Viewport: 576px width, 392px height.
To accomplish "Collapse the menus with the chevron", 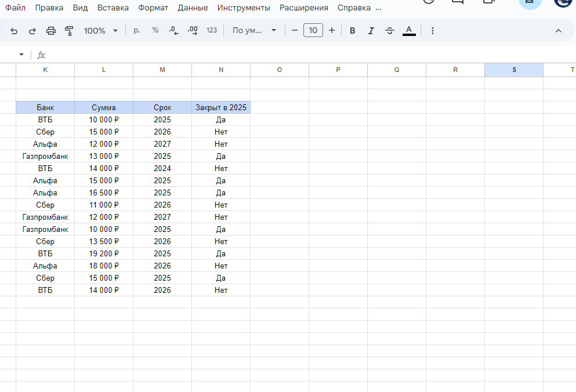I will pos(559,31).
